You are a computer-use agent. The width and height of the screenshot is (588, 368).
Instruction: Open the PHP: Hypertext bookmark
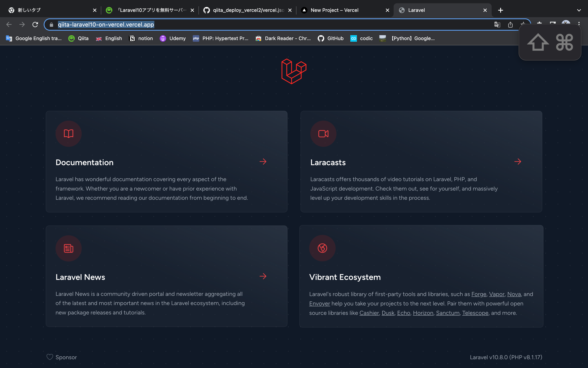(x=220, y=38)
